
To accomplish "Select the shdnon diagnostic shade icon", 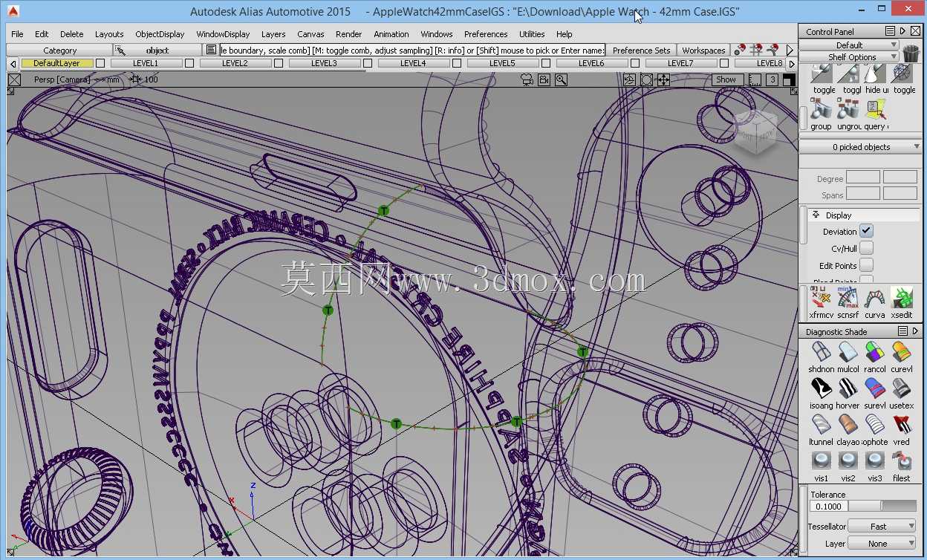I will pos(821,351).
